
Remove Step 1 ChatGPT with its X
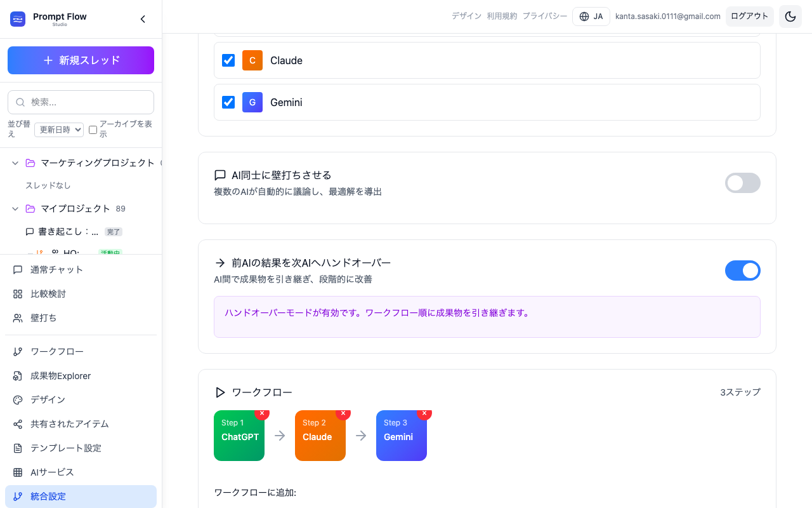point(262,413)
